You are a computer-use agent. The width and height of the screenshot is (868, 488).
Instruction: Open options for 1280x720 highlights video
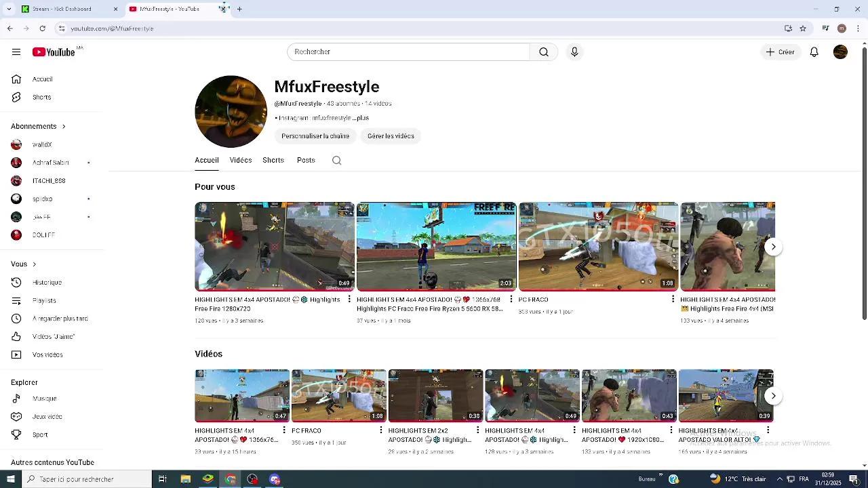click(x=349, y=300)
